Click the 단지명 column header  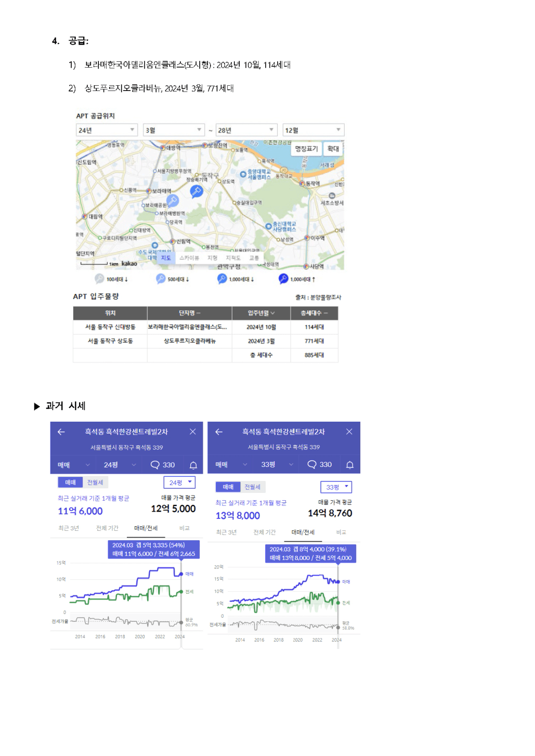click(x=189, y=313)
